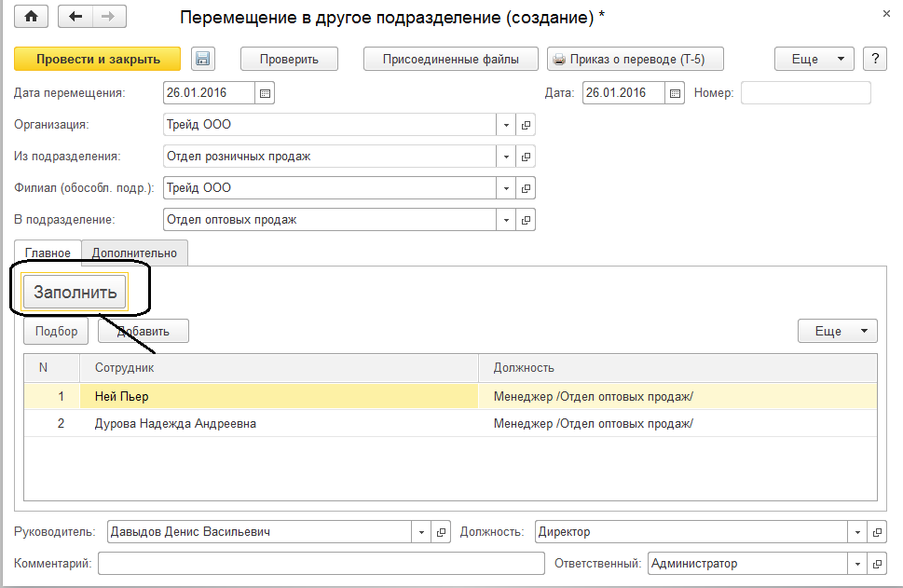Click the help question mark button
Screen dimensions: 903x588
tap(874, 59)
